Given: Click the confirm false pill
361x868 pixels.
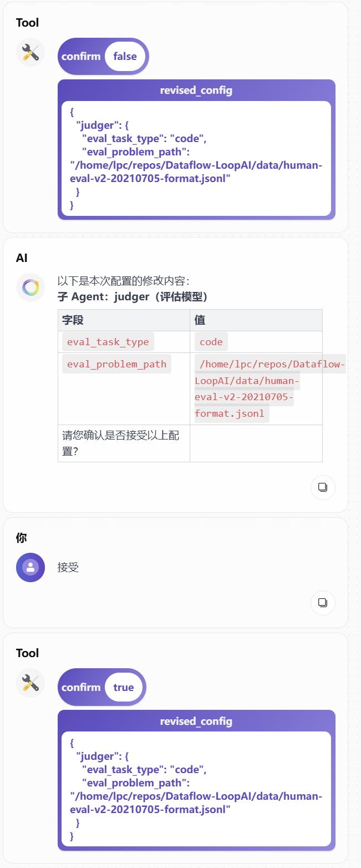Looking at the screenshot, I should click(103, 56).
